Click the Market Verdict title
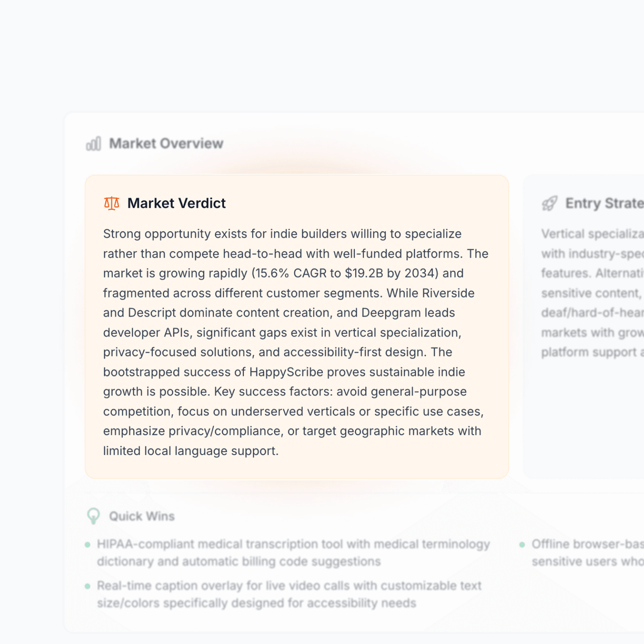The width and height of the screenshot is (644, 644). tap(177, 203)
